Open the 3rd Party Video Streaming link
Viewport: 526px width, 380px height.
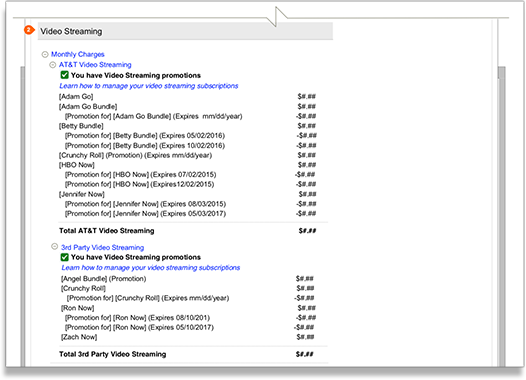coord(102,248)
